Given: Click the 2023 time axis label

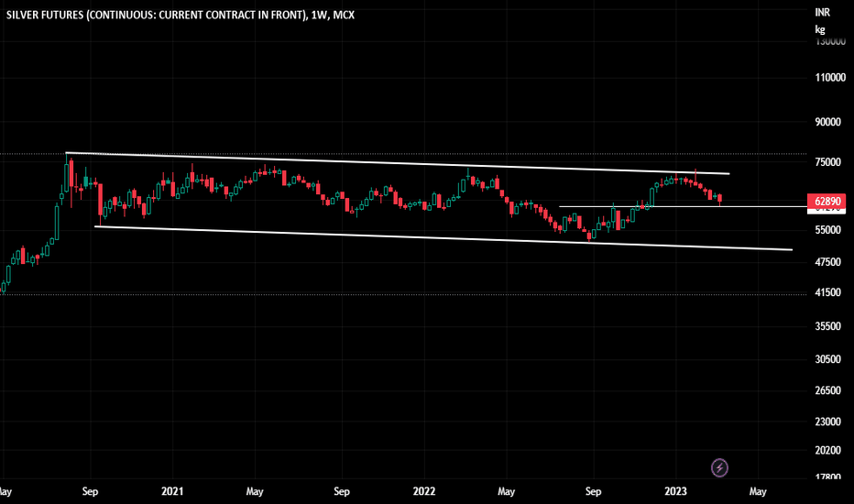Looking at the screenshot, I should (675, 491).
